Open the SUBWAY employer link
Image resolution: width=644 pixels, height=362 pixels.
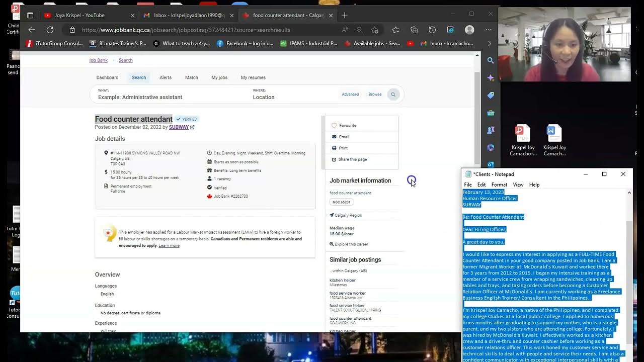coord(179,127)
